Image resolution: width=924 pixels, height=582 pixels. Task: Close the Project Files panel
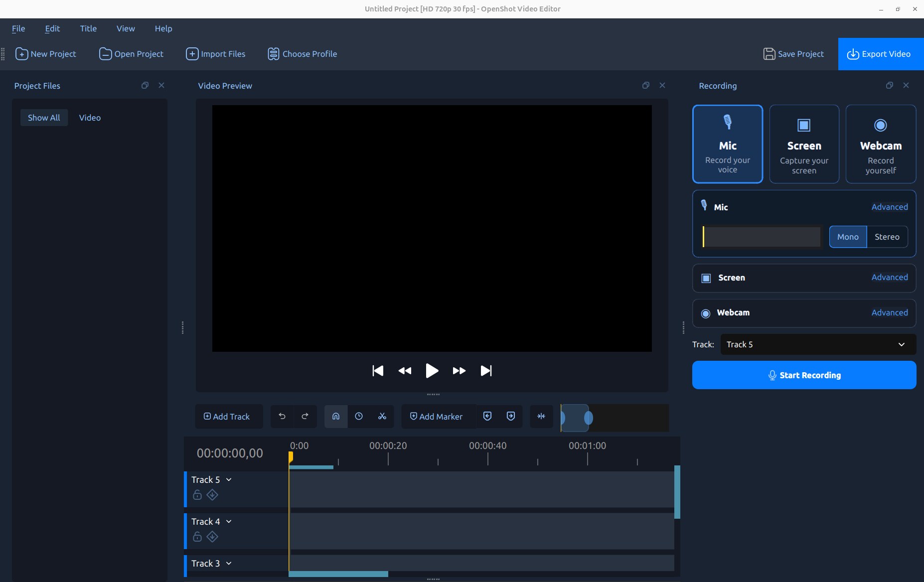[161, 85]
